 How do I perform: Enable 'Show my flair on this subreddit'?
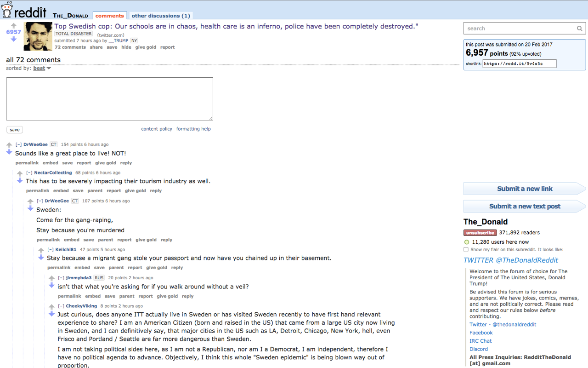pos(466,250)
